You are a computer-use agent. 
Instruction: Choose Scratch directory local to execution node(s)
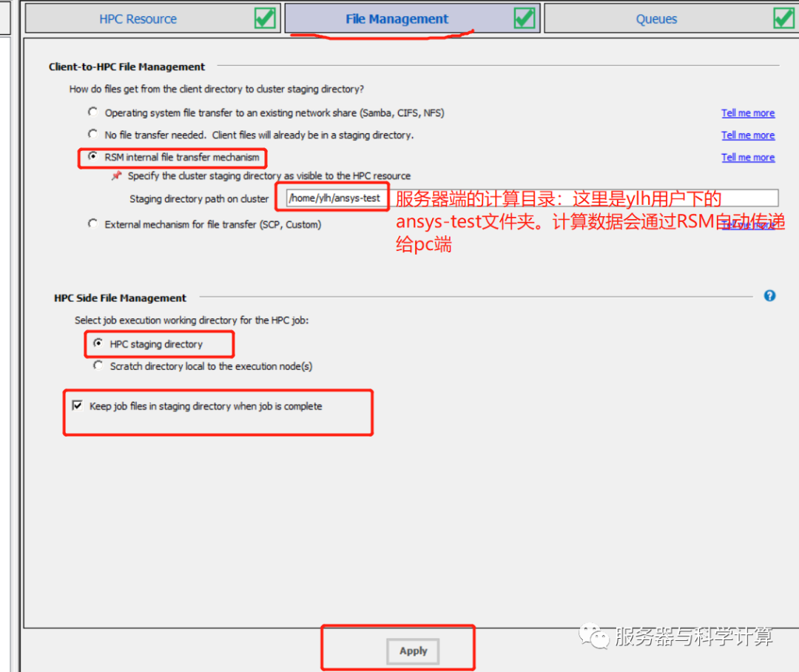(98, 366)
